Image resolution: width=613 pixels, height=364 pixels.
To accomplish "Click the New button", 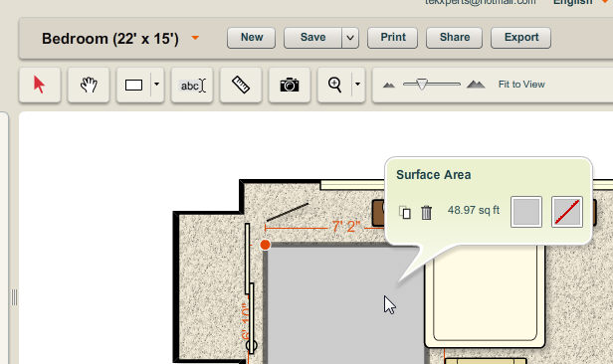I will point(251,38).
